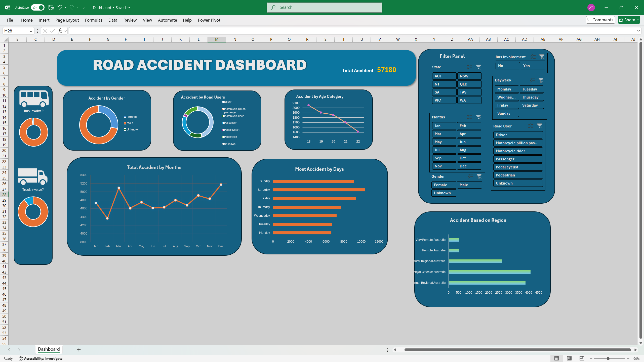Image resolution: width=644 pixels, height=362 pixels.
Task: Toggle AutoSave switch off
Action: 38,8
